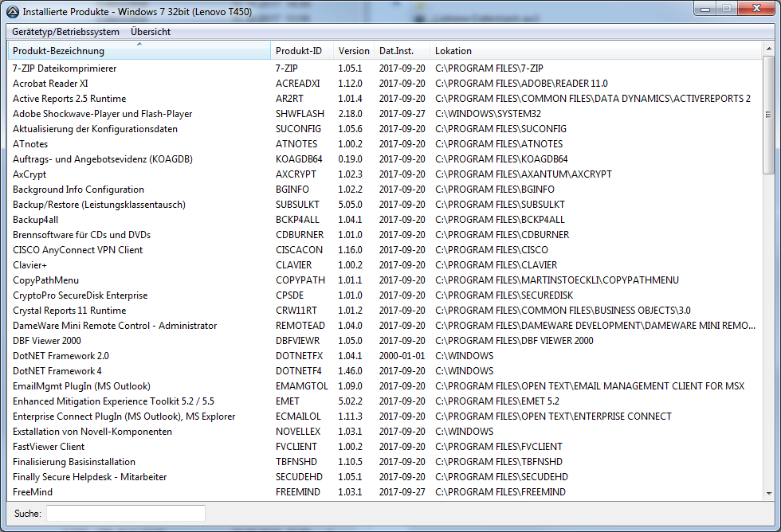Image resolution: width=781 pixels, height=532 pixels.
Task: Sort list by Version column header
Action: (354, 51)
